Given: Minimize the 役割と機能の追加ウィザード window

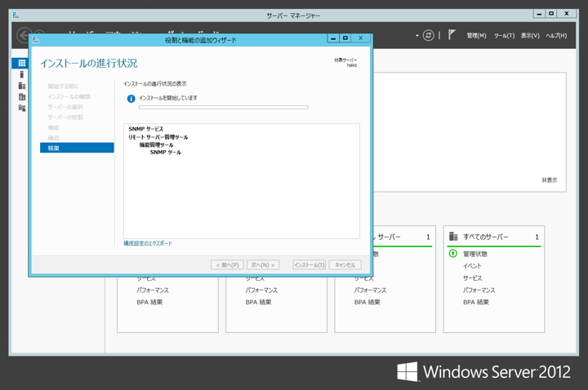Looking at the screenshot, I should [x=333, y=38].
